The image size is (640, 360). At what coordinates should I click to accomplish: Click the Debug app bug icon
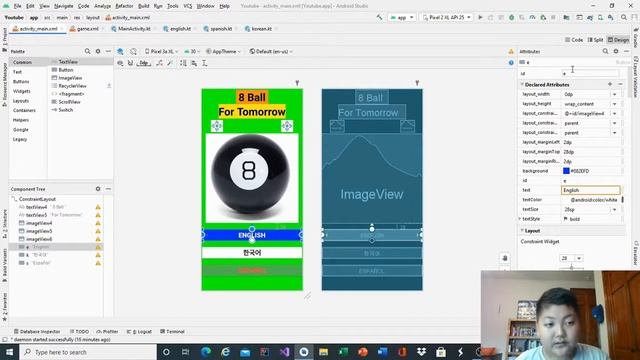click(511, 18)
